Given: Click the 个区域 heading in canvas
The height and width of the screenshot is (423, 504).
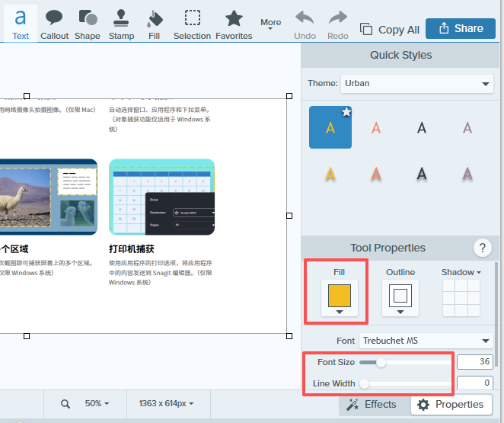Looking at the screenshot, I should (x=14, y=249).
